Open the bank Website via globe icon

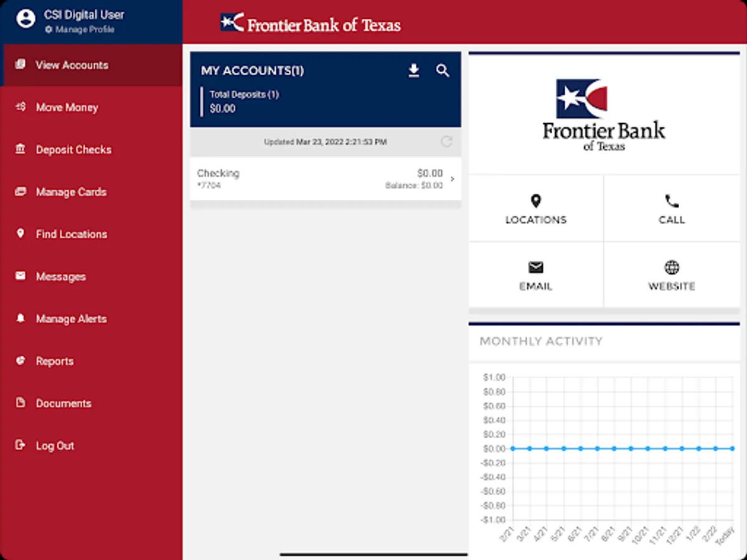click(x=671, y=268)
